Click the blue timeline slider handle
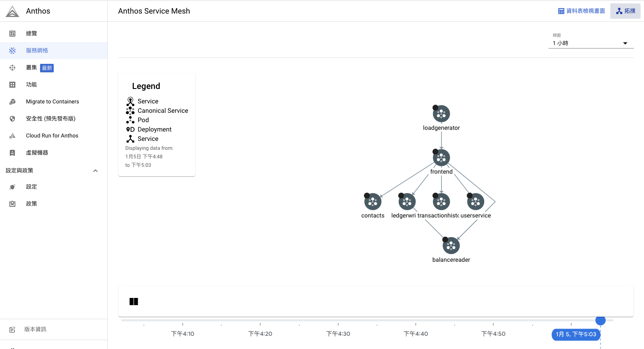This screenshot has width=644, height=349. coord(601,320)
